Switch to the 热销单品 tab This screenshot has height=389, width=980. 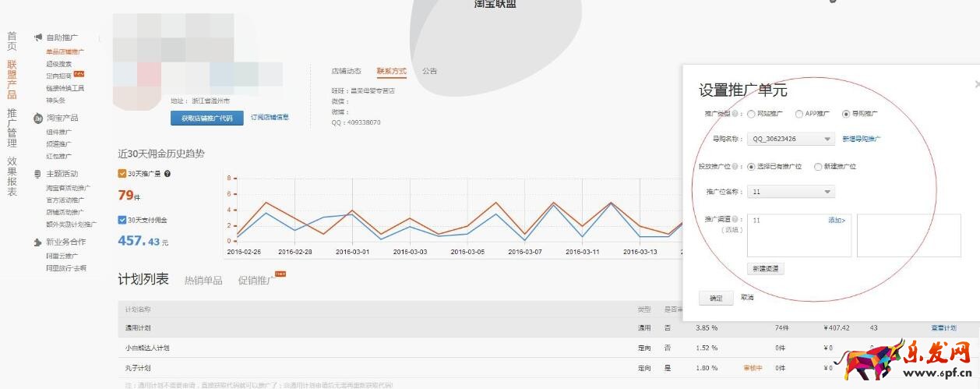pos(203,281)
